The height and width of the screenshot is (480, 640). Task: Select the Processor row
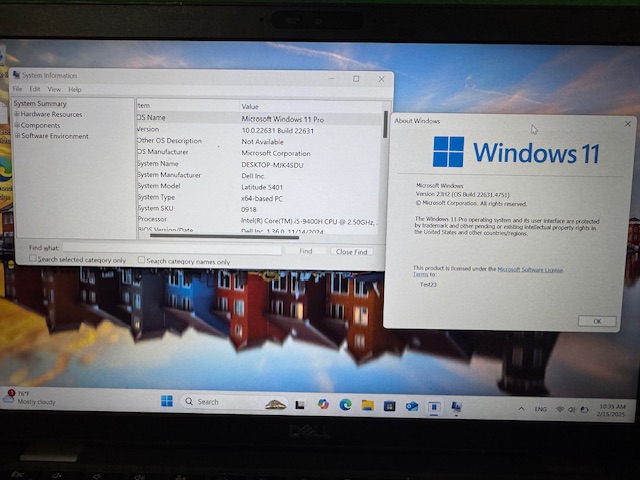click(x=259, y=220)
